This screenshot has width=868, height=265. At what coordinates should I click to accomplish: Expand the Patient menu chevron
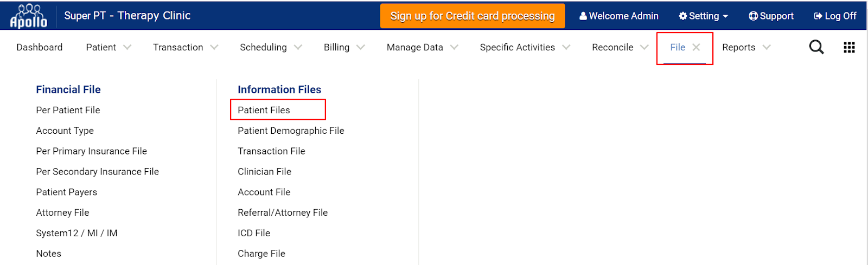127,47
